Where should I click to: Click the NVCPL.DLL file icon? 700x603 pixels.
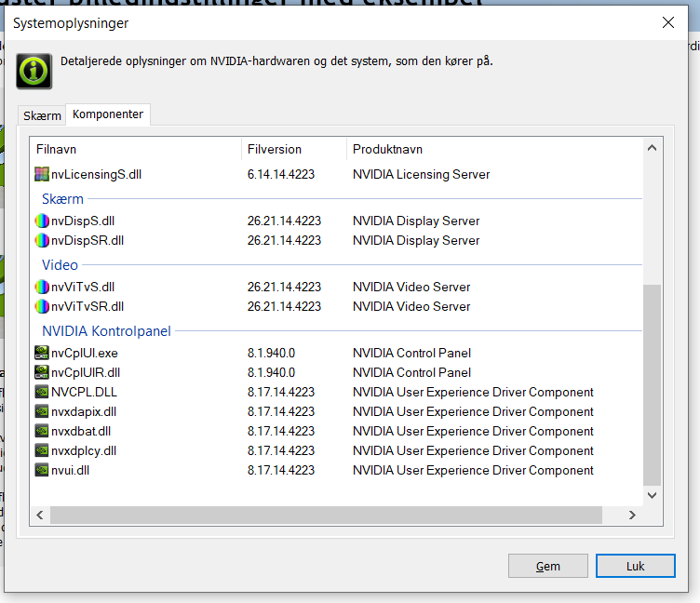(42, 393)
